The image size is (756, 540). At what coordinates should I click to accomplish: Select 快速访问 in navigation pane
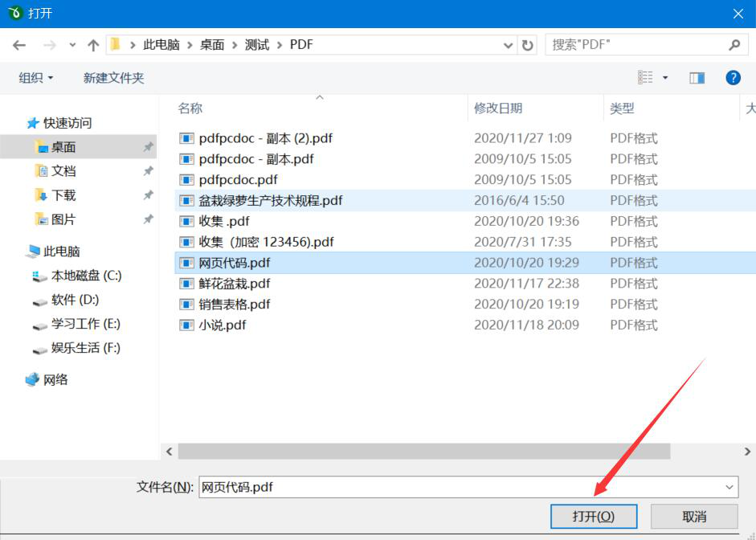coord(67,123)
